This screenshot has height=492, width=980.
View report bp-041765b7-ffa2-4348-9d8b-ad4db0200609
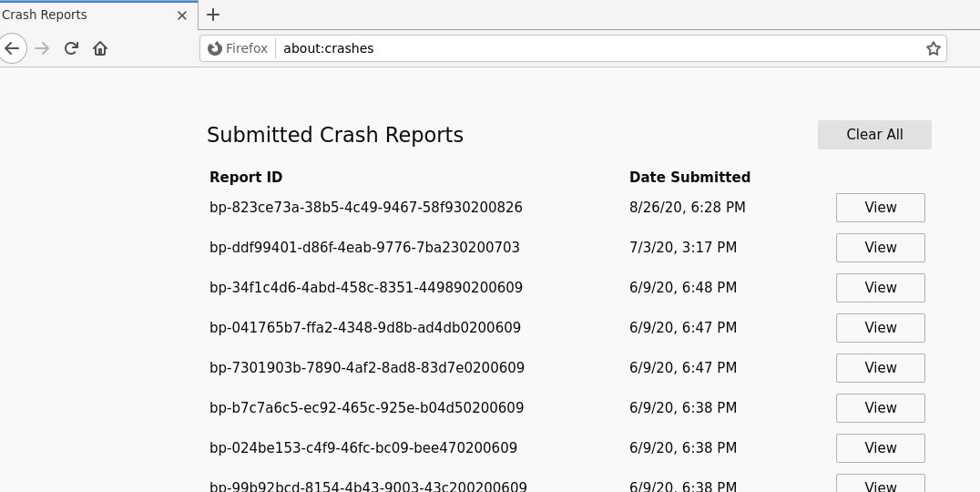tap(880, 328)
